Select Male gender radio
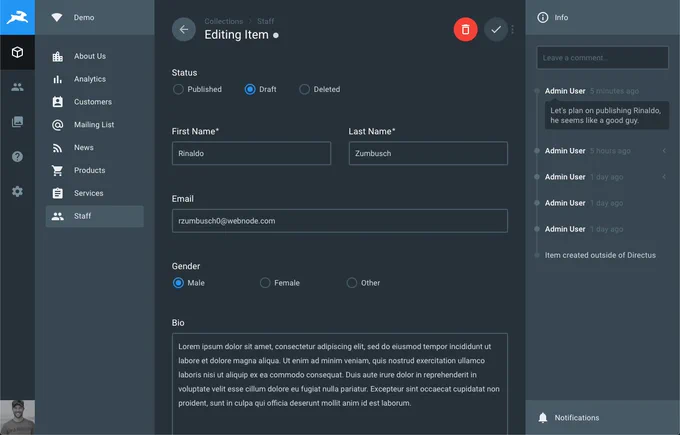The height and width of the screenshot is (435, 680). tap(178, 283)
